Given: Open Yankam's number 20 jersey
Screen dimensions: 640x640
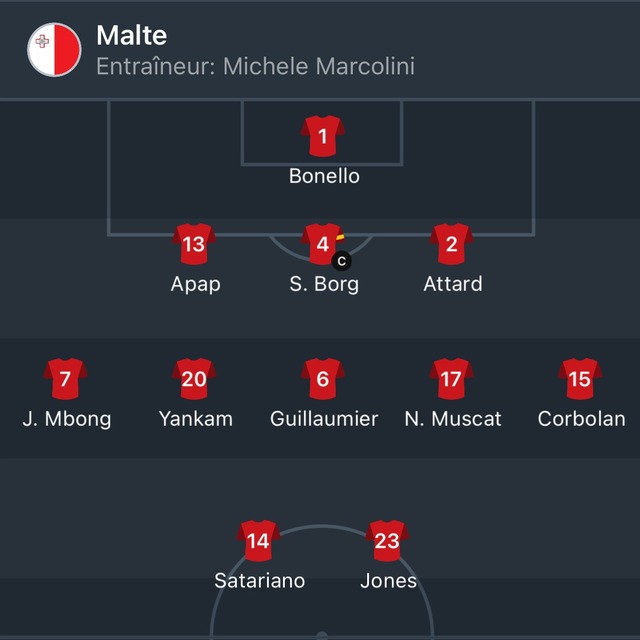Looking at the screenshot, I should click(x=194, y=379).
